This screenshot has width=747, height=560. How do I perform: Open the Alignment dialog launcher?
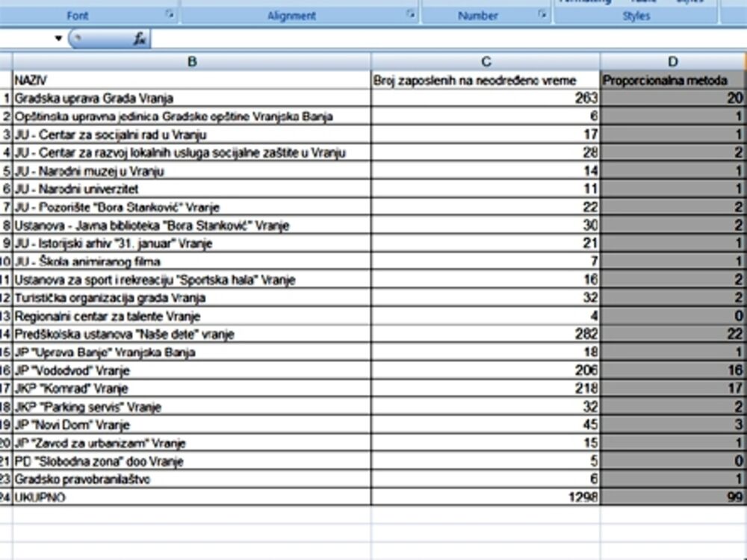point(410,14)
